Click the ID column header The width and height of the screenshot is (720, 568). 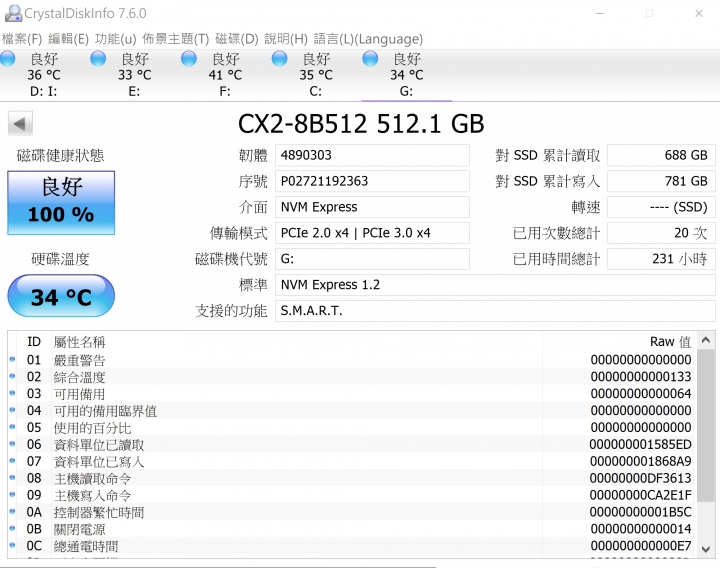click(34, 342)
